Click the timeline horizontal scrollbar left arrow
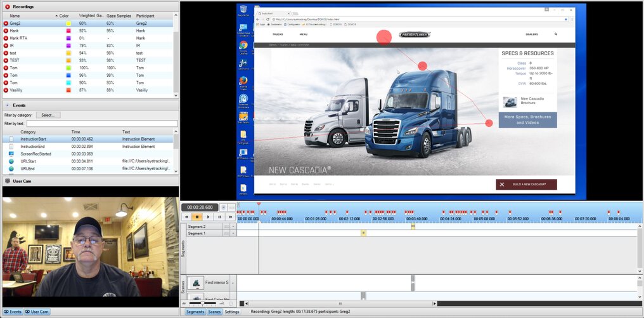 click(x=247, y=303)
